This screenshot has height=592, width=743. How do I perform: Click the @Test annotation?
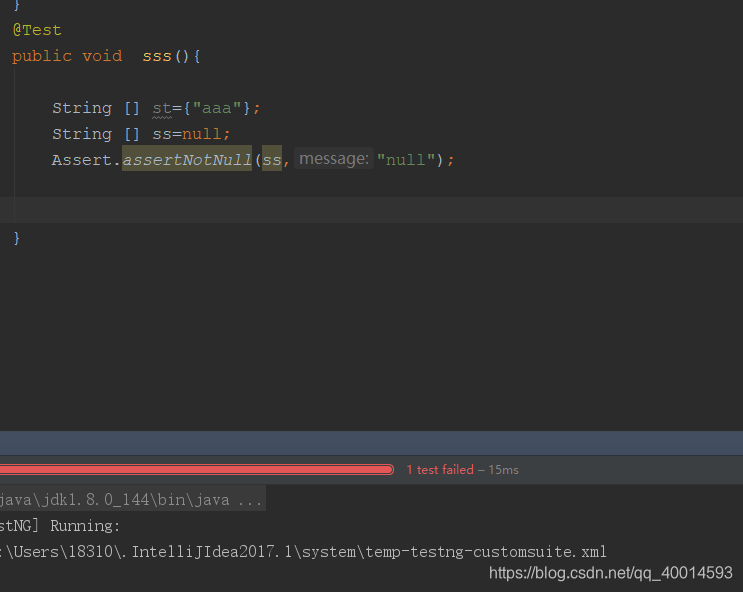tap(37, 30)
